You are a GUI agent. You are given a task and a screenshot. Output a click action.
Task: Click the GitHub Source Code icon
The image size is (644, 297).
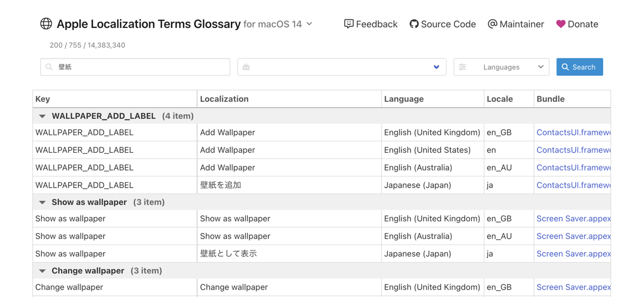414,24
